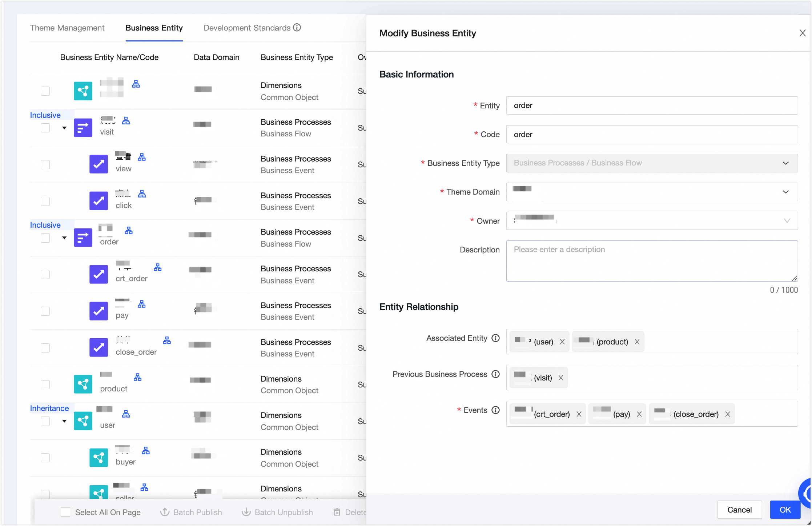Viewport: 812px width, 526px height.
Task: Tick the checkbox for the pay row
Action: [45, 311]
